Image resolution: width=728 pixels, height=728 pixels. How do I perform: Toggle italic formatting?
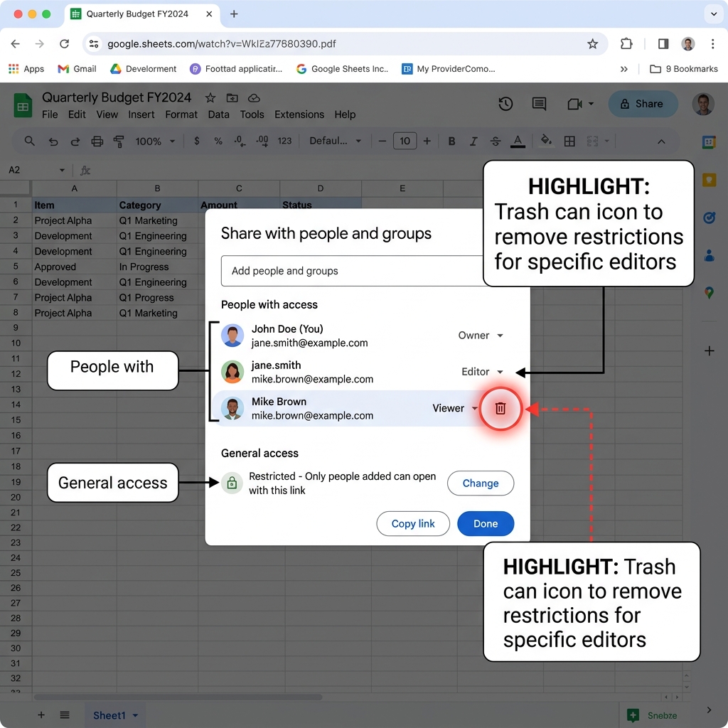[x=473, y=141]
